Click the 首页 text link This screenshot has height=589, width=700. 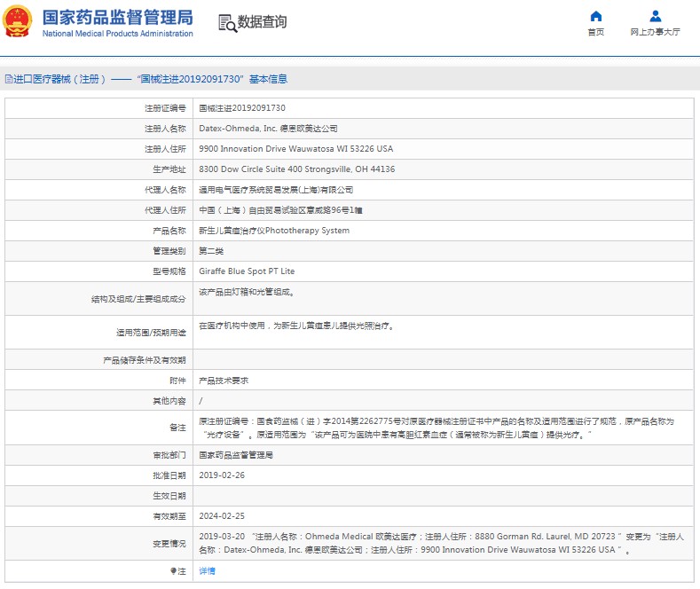(595, 32)
